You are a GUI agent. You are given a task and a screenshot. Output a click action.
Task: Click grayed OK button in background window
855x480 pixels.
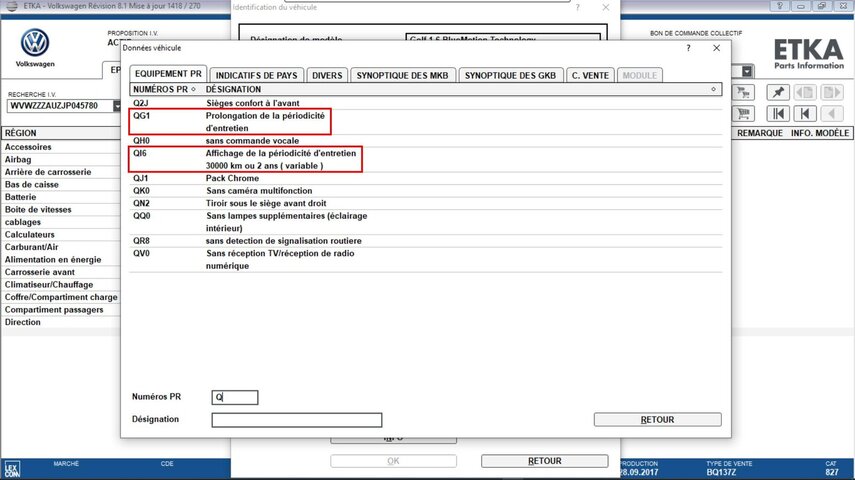(393, 461)
